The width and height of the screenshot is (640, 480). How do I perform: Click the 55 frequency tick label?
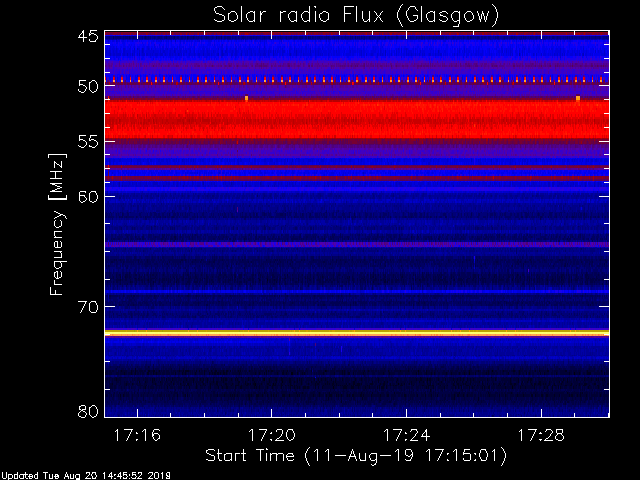tap(88, 142)
